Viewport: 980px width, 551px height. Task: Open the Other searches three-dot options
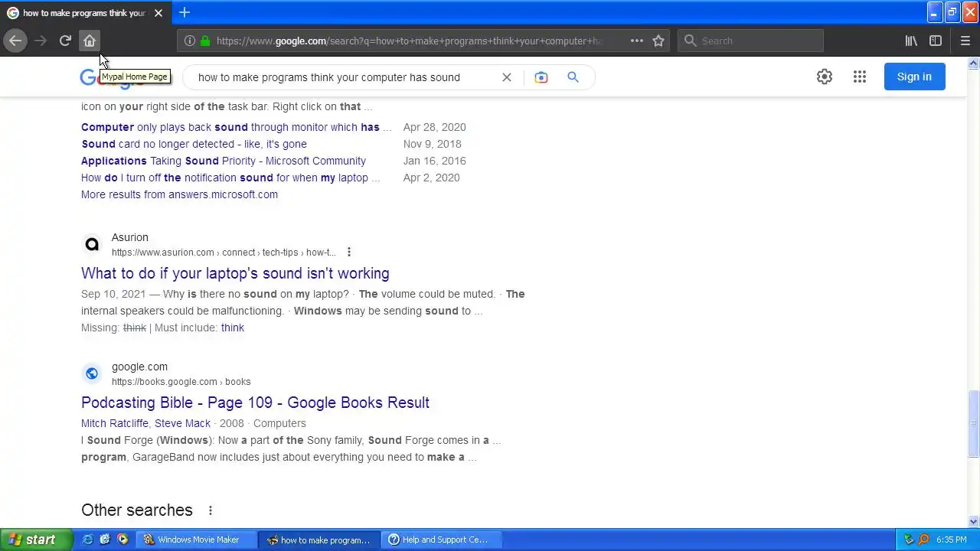210,510
